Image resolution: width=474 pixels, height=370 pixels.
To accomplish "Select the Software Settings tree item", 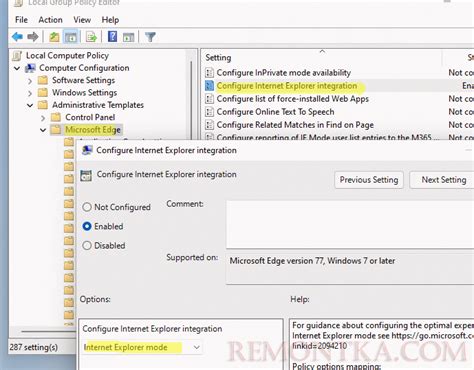I will click(83, 80).
